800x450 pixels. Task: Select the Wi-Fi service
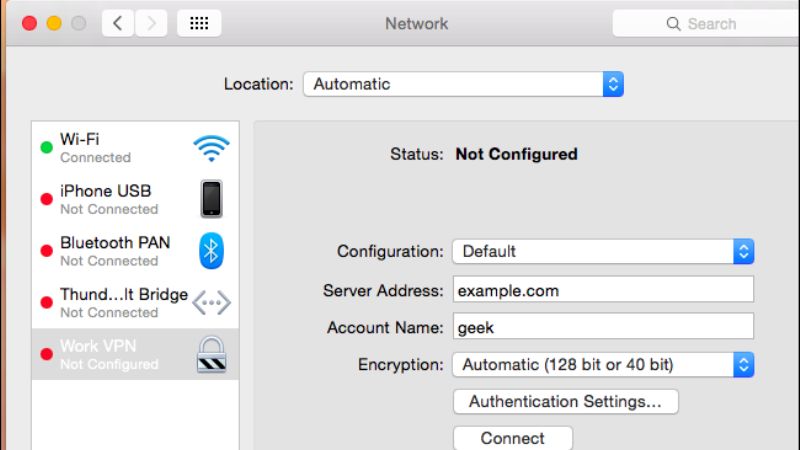click(135, 148)
